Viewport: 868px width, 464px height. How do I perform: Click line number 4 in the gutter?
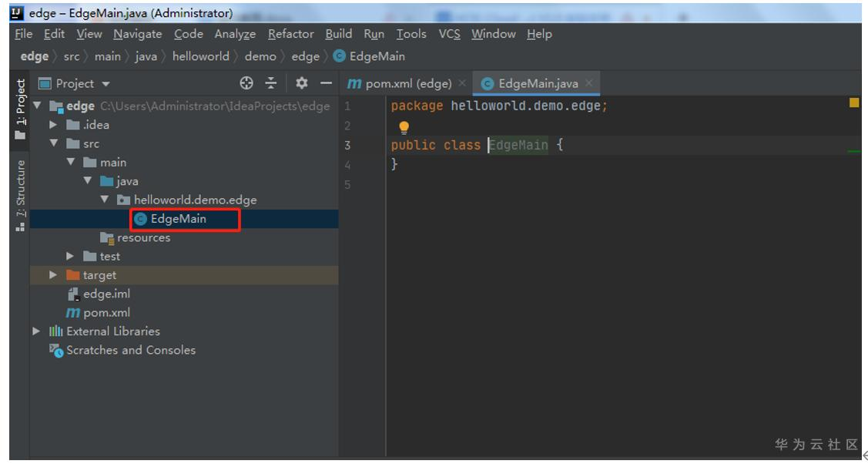pyautogui.click(x=347, y=165)
